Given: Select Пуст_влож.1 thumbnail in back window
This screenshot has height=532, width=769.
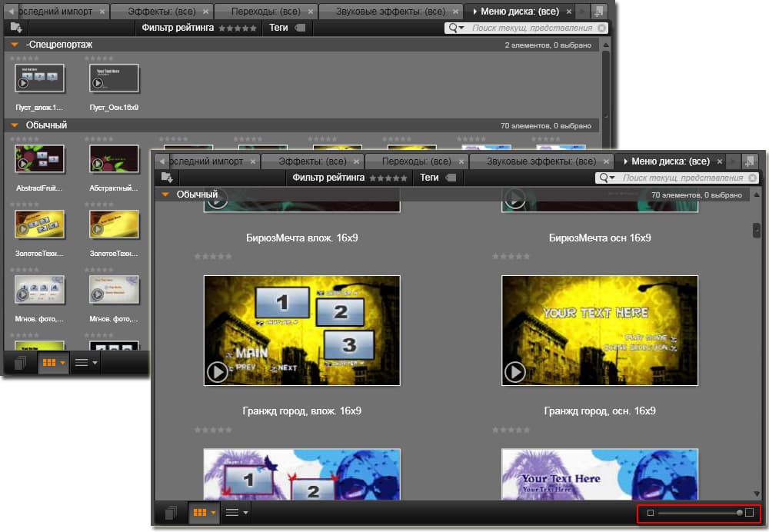Looking at the screenshot, I should 39,78.
